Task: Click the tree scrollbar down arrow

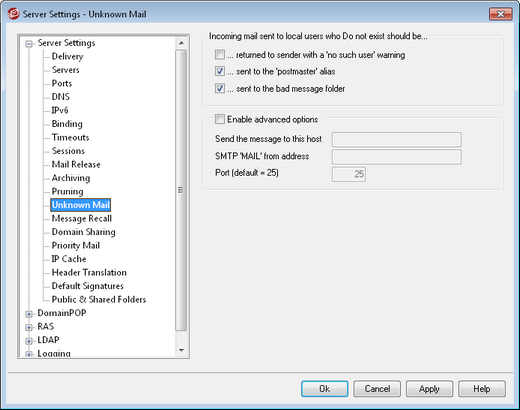Action: (x=181, y=350)
